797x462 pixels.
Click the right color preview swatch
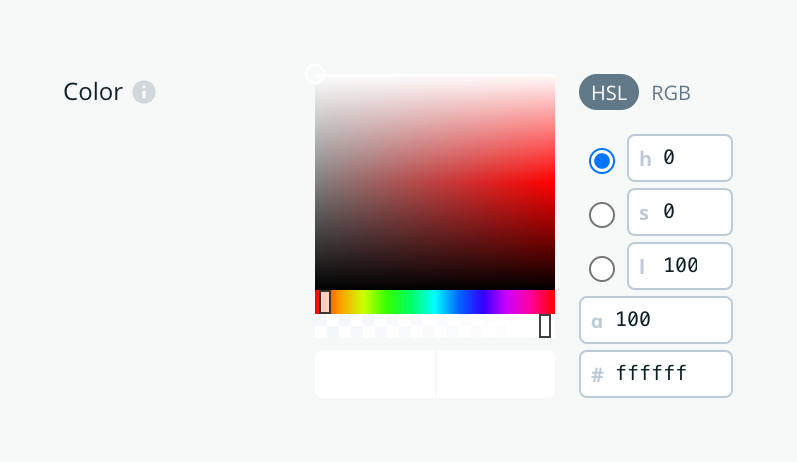(496, 374)
